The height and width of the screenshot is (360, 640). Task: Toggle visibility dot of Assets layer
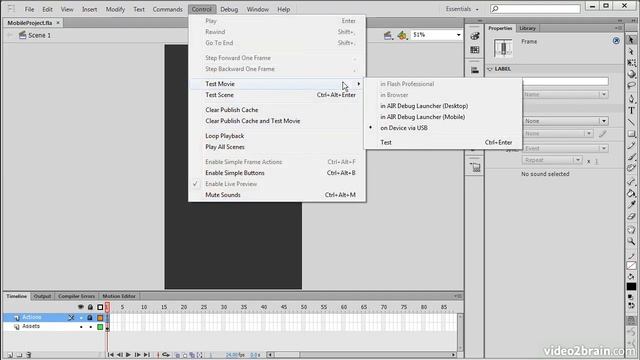[81, 327]
